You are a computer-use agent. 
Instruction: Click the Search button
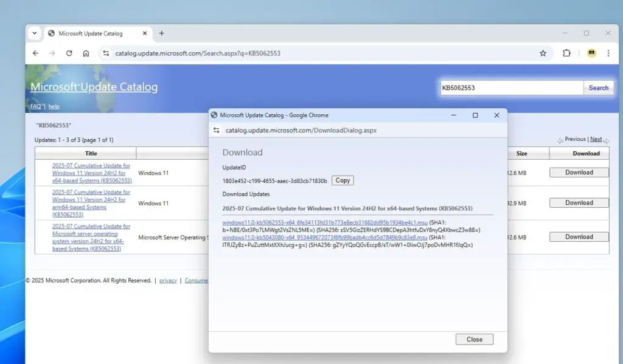pyautogui.click(x=597, y=87)
